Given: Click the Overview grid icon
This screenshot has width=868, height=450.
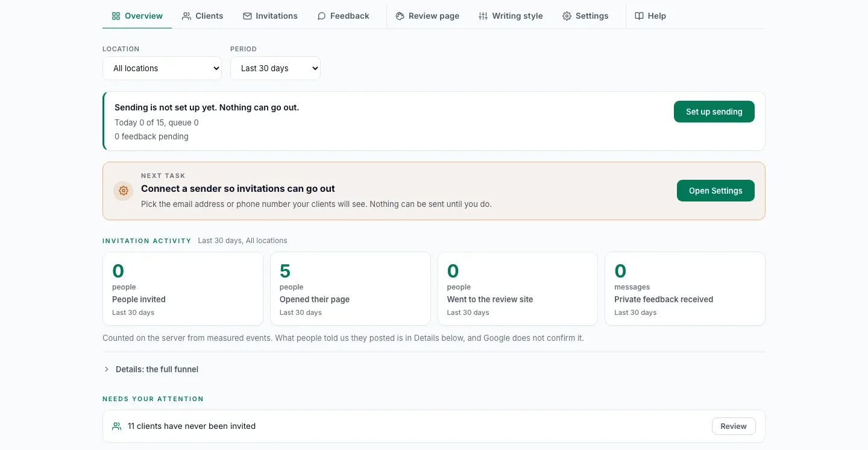Looking at the screenshot, I should [x=116, y=16].
